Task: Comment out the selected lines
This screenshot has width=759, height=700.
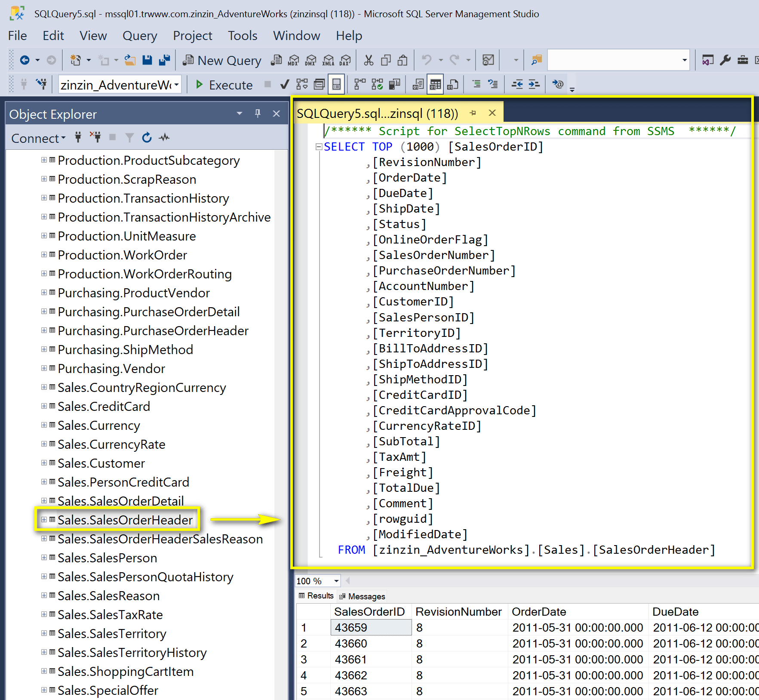Action: tap(476, 84)
